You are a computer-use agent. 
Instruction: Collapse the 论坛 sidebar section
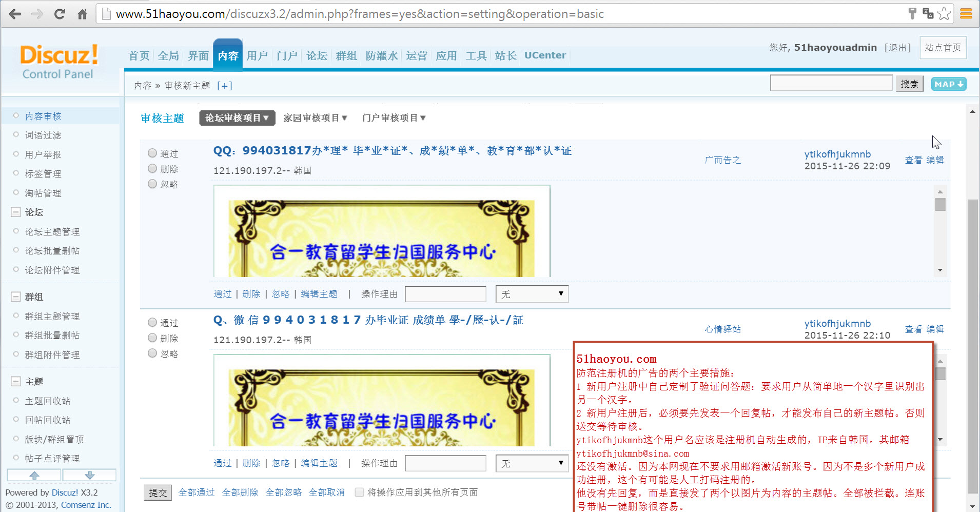coord(16,212)
